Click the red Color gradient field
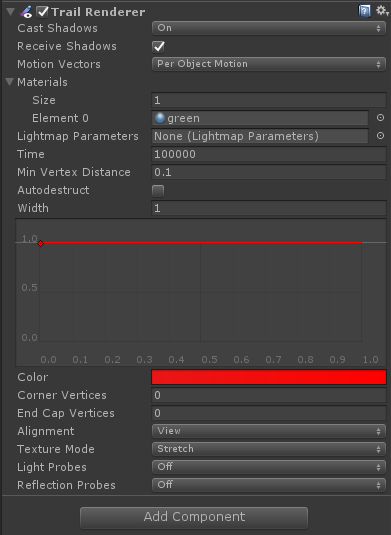The width and height of the screenshot is (391, 535). (269, 377)
